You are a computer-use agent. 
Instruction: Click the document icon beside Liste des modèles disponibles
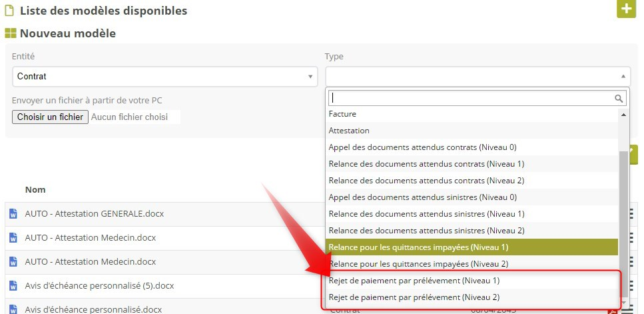pyautogui.click(x=9, y=11)
